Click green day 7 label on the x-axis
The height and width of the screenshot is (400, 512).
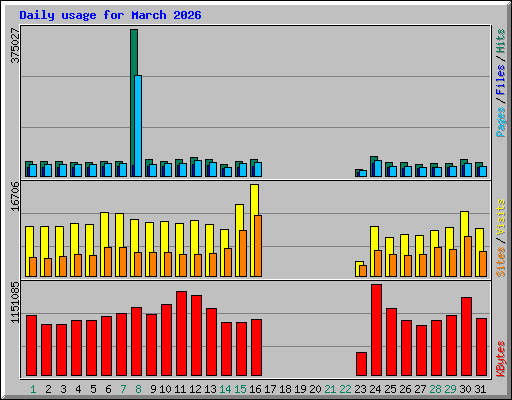(x=123, y=389)
